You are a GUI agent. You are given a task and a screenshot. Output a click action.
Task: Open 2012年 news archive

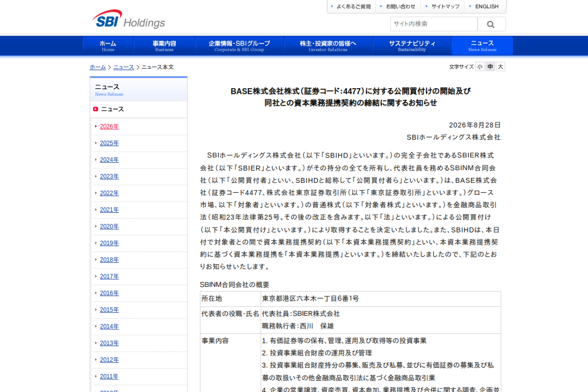point(109,360)
